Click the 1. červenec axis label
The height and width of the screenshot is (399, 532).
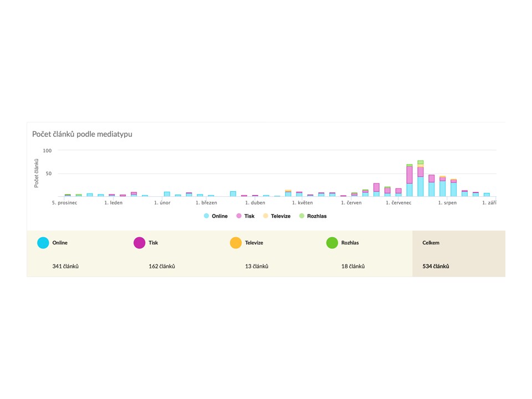point(398,203)
